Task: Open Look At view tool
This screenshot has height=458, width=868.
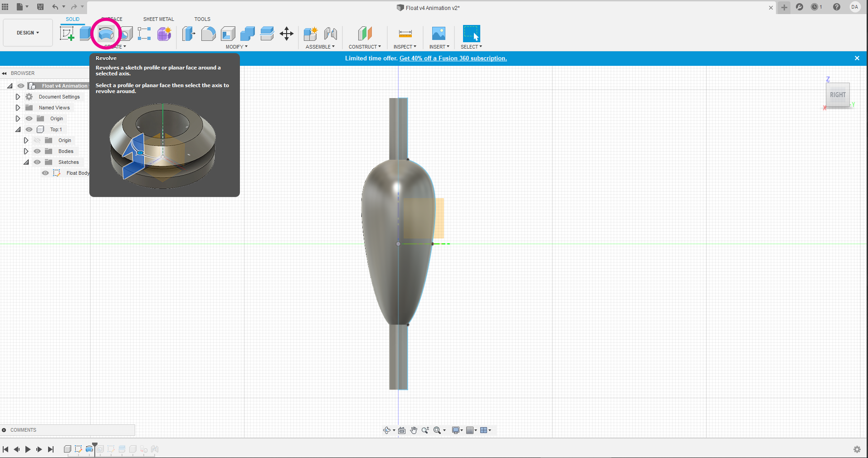Action: click(x=402, y=430)
